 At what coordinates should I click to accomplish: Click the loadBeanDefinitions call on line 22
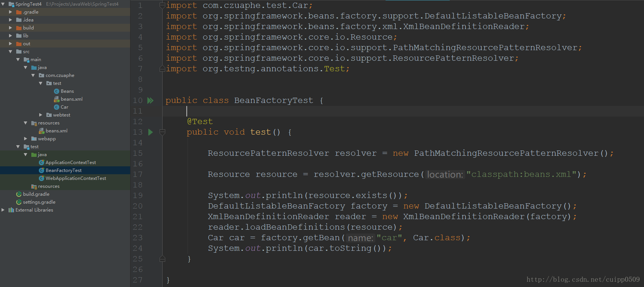click(295, 227)
